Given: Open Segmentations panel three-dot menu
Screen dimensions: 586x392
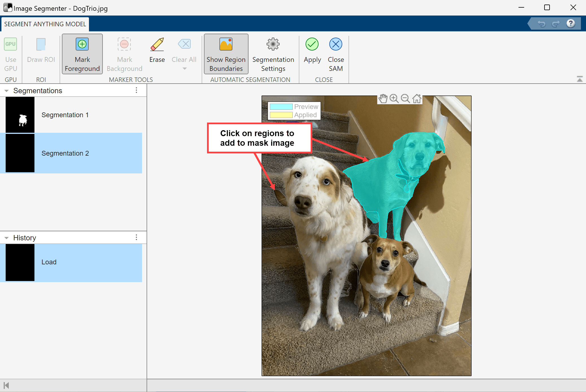Looking at the screenshot, I should pyautogui.click(x=136, y=90).
